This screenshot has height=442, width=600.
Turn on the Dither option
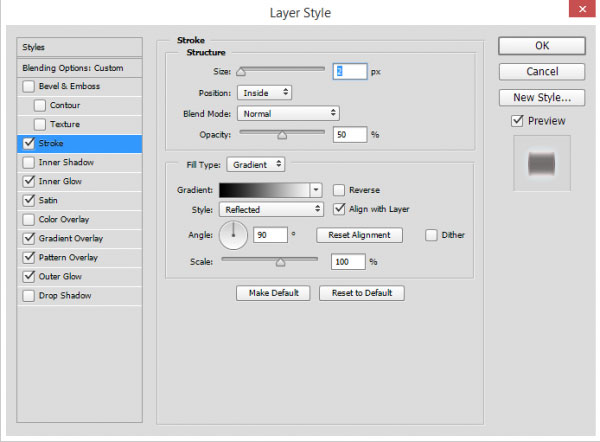pyautogui.click(x=431, y=235)
